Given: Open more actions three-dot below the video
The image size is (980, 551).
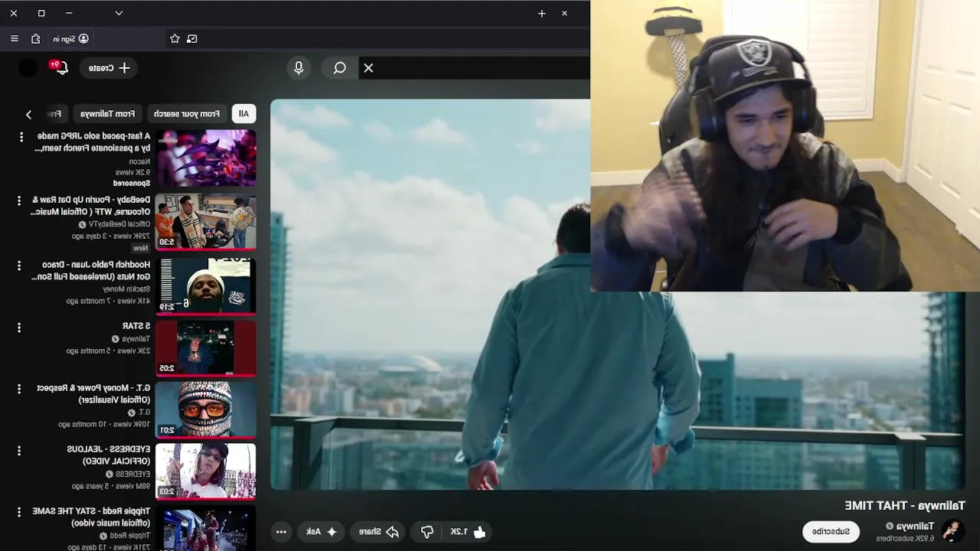Looking at the screenshot, I should click(281, 532).
